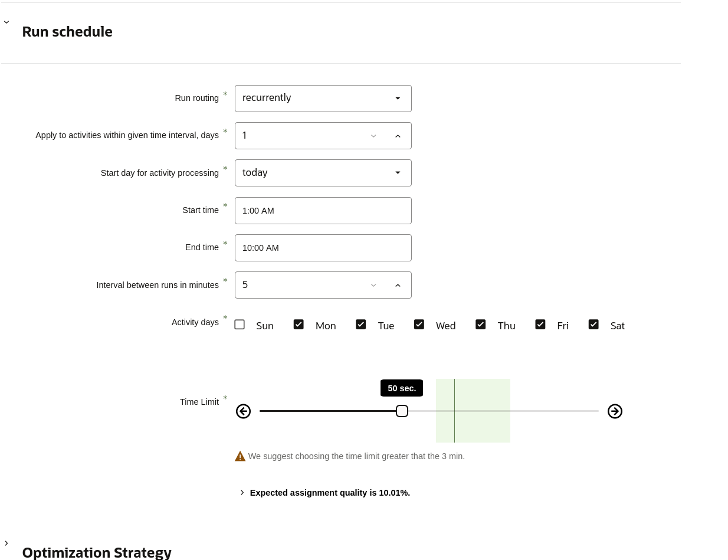Click the left arrow to decrease Time Limit

(x=243, y=411)
